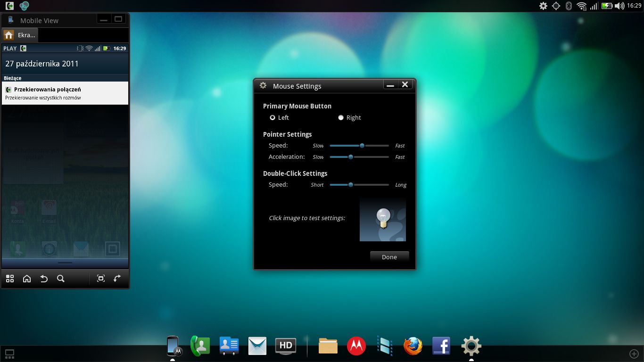Select Left as primary mouse button
This screenshot has height=362, width=644.
click(x=272, y=118)
